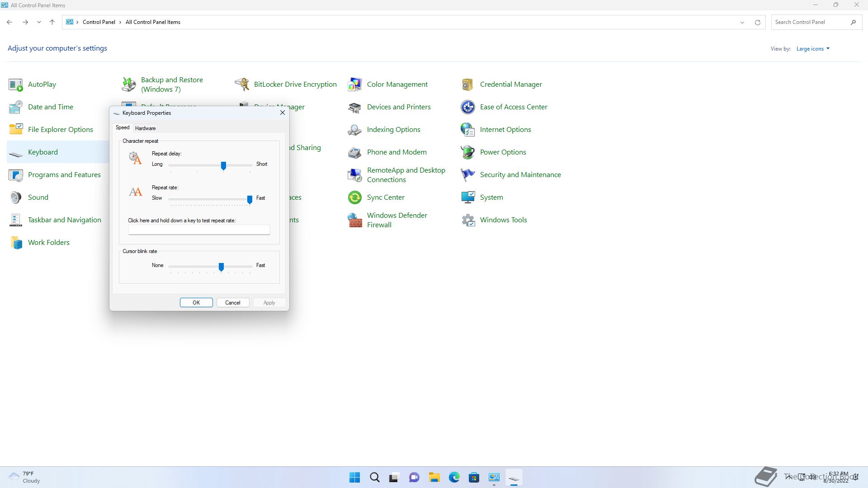Click OK in Keyboard Properties
Screen dimensions: 868x488
click(x=196, y=303)
